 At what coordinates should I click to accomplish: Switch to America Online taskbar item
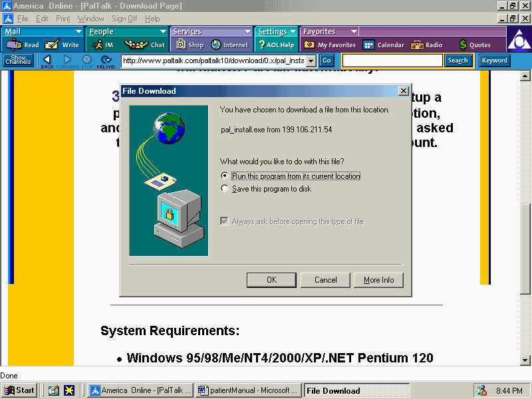click(140, 390)
